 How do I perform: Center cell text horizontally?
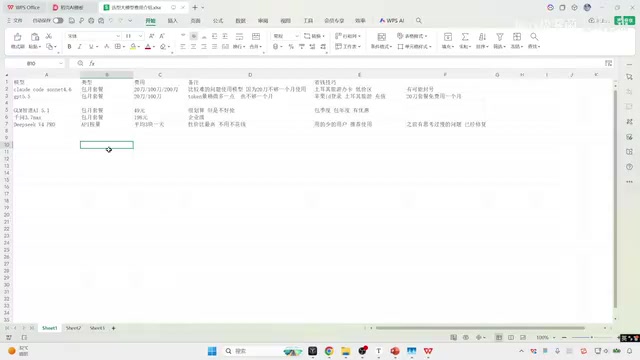(x=193, y=47)
